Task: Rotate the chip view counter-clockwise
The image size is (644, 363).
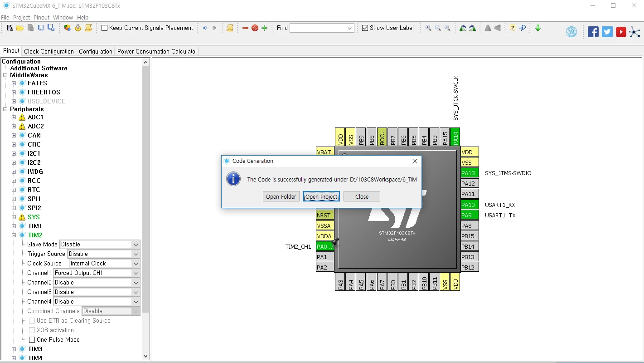Action: pyautogui.click(x=473, y=28)
